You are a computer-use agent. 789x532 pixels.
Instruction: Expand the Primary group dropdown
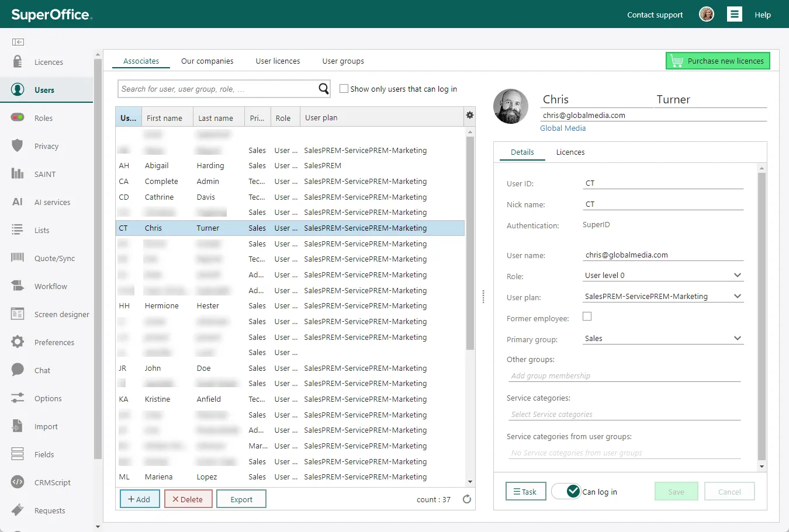pyautogui.click(x=737, y=339)
